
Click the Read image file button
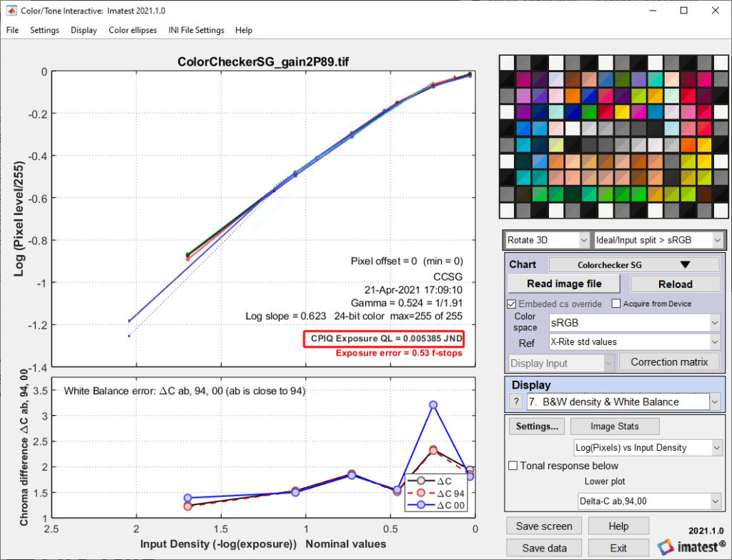(x=564, y=284)
